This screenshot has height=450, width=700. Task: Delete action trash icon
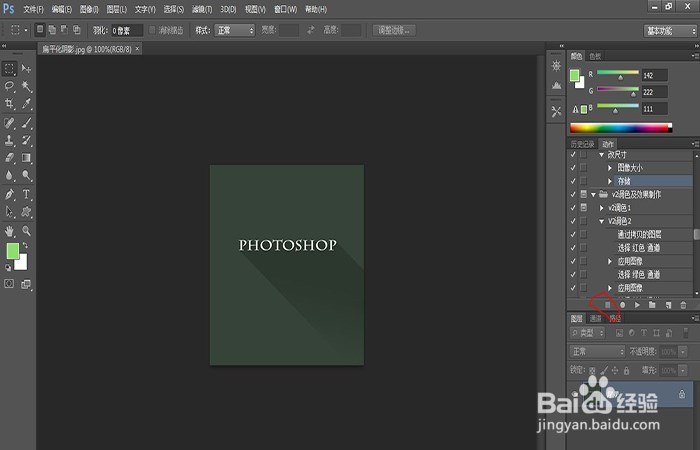[x=683, y=305]
